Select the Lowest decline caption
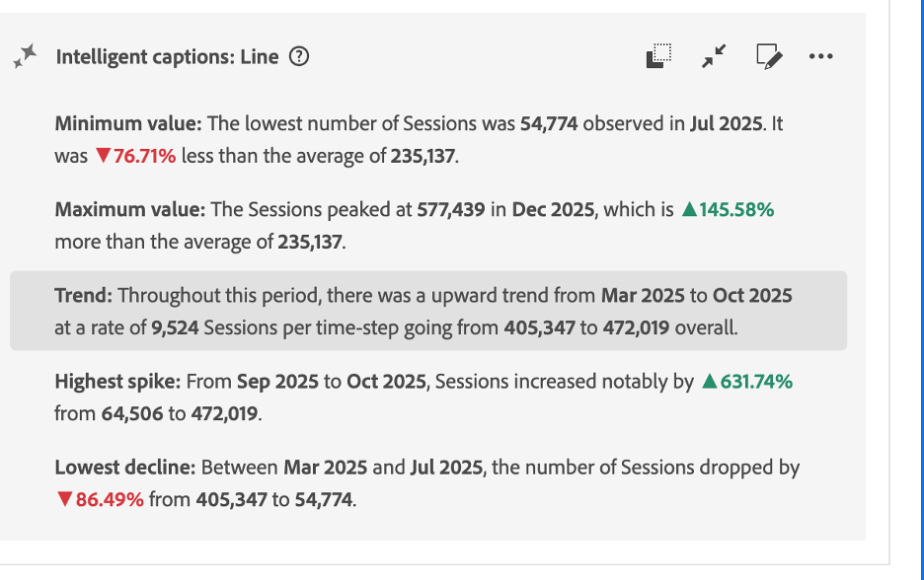The height and width of the screenshot is (580, 924). (x=424, y=483)
